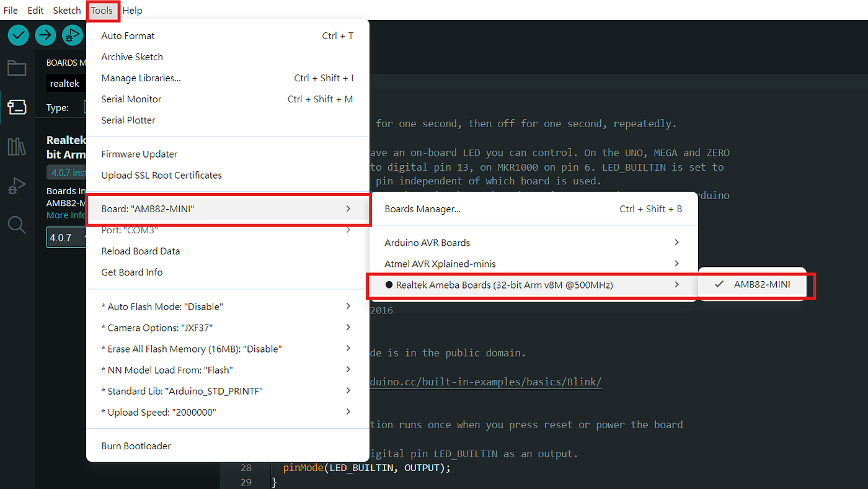Select Serial Plotter menu entry
Viewport: 868px width, 489px height.
tap(228, 120)
